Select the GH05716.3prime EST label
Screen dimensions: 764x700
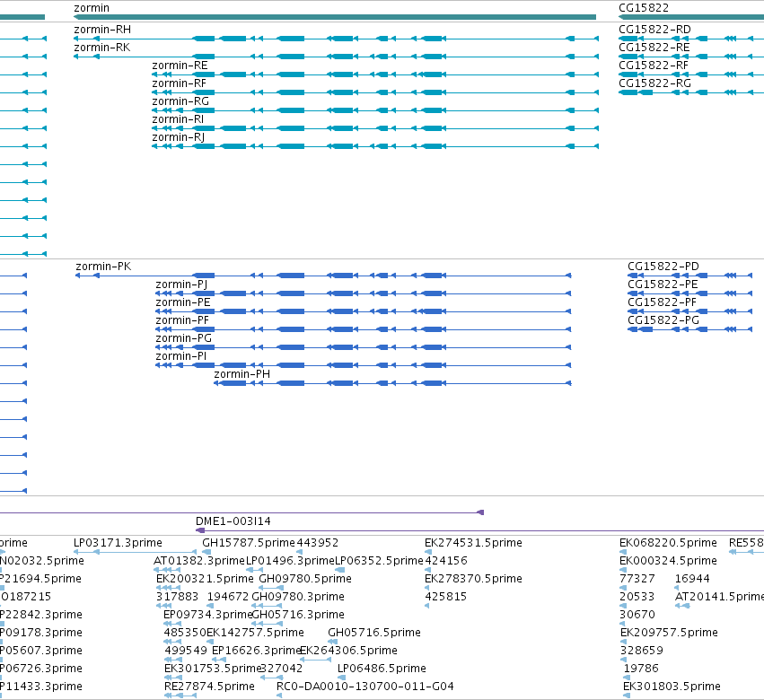[x=298, y=616]
